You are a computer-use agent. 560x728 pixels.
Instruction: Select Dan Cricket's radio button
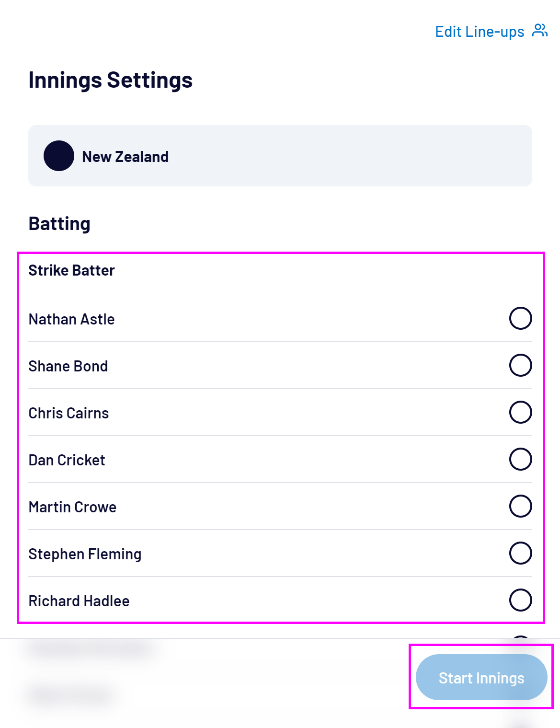[x=520, y=459]
